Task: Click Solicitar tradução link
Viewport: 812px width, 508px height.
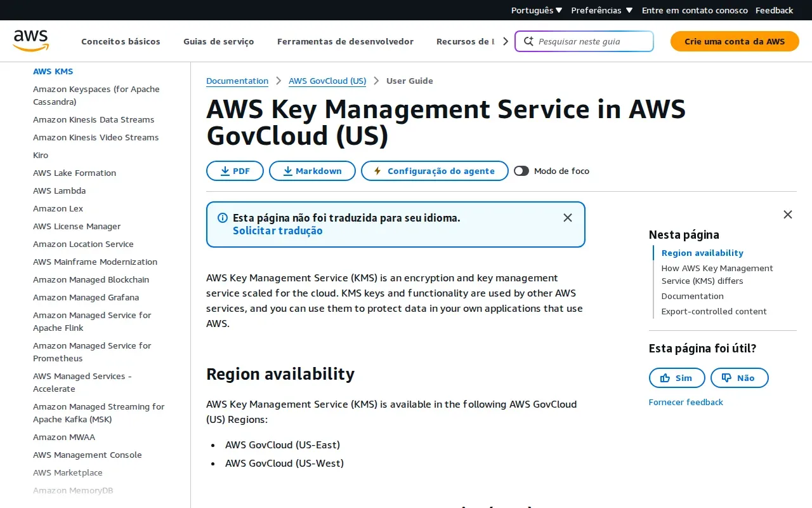Action: coord(278,231)
